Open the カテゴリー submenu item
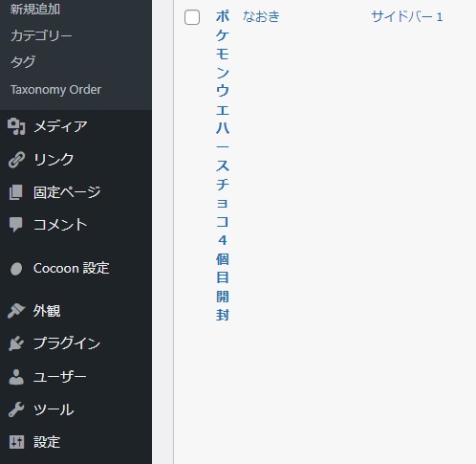Viewport: 476px width, 464px height. [x=41, y=35]
